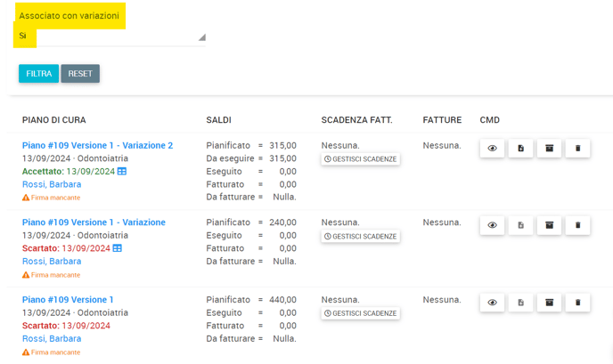Screen dimensions: 613x364
Task: Open table icon next to Accettato date
Action: coord(122,171)
